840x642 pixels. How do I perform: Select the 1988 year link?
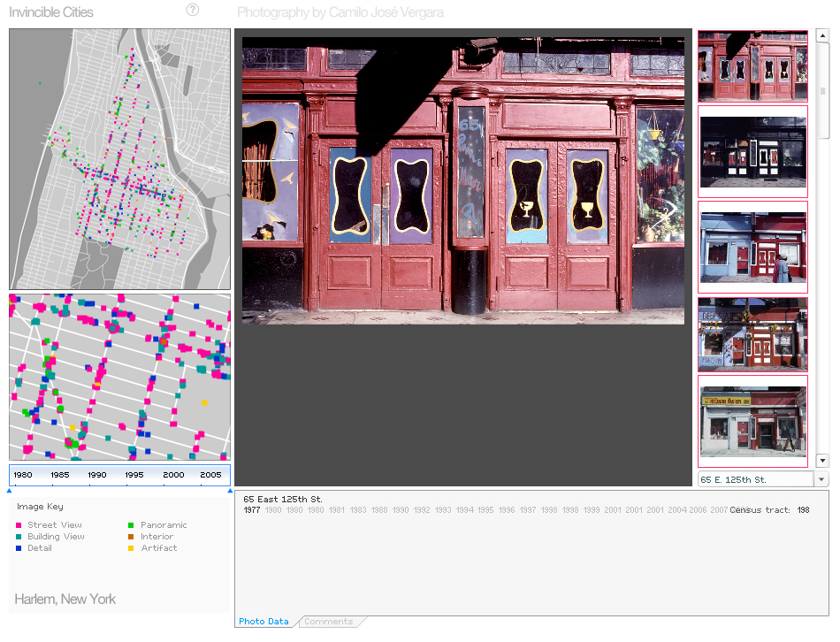click(378, 510)
